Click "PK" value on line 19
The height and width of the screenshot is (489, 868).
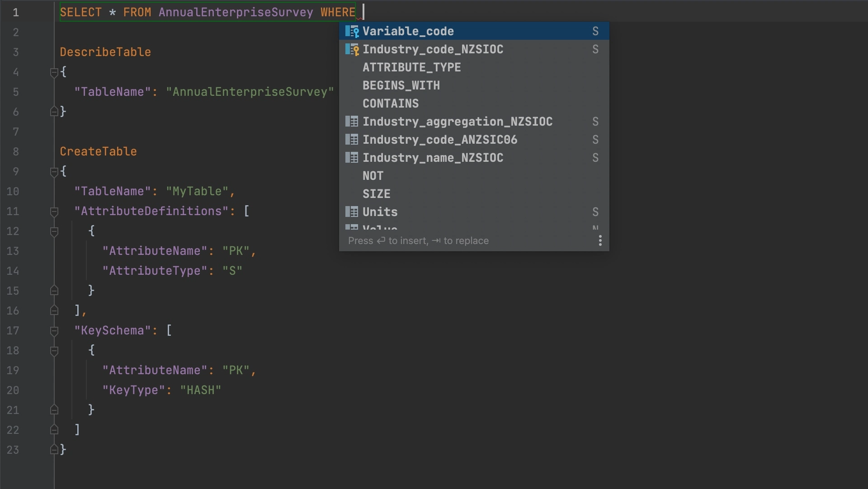pos(236,370)
